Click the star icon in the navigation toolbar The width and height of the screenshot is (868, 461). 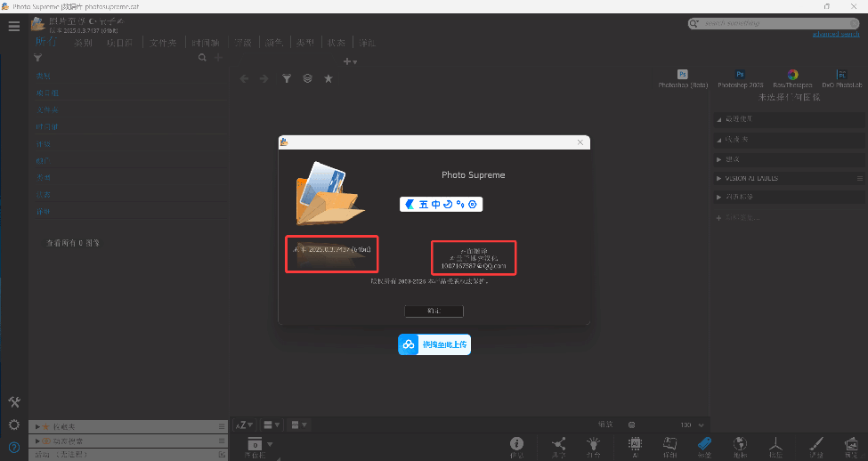tap(329, 78)
